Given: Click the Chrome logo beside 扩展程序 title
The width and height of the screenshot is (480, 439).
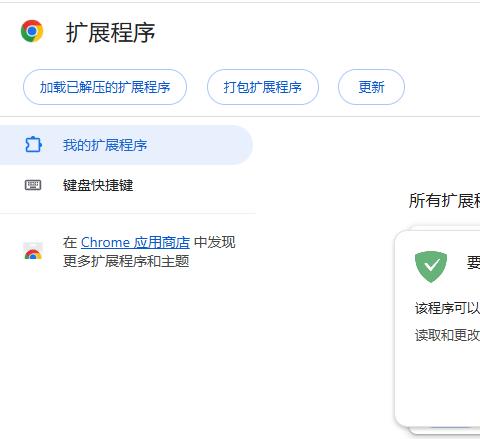Looking at the screenshot, I should click(32, 31).
